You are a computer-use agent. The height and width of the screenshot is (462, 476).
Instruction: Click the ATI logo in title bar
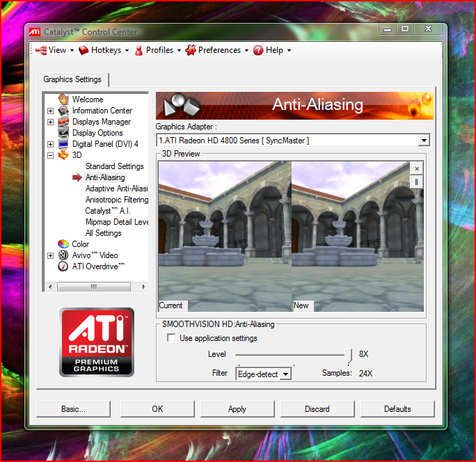tap(35, 32)
